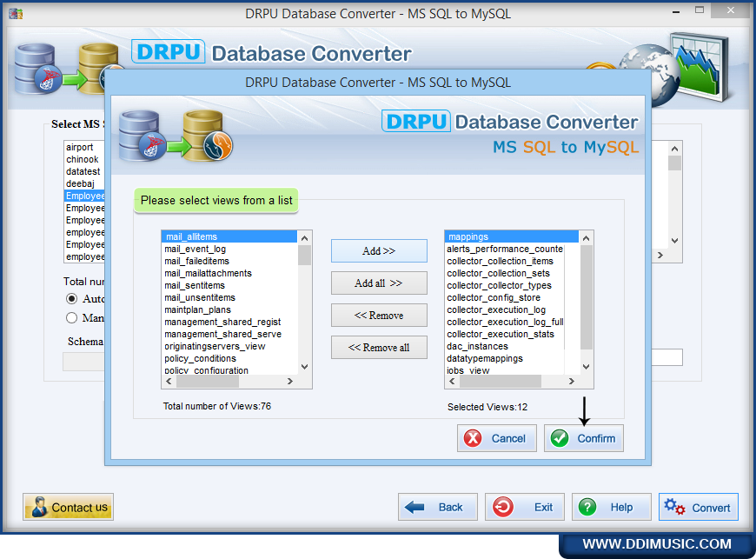756x559 pixels.
Task: Select management_shared_regist view
Action: (229, 322)
